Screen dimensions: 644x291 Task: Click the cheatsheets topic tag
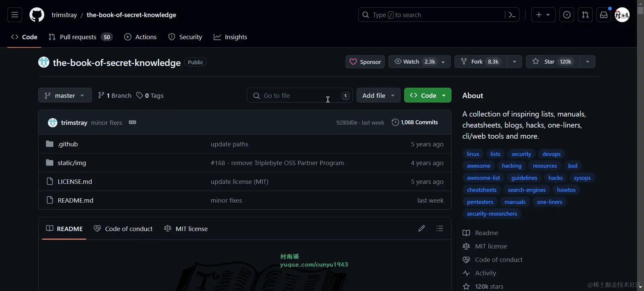pos(482,190)
